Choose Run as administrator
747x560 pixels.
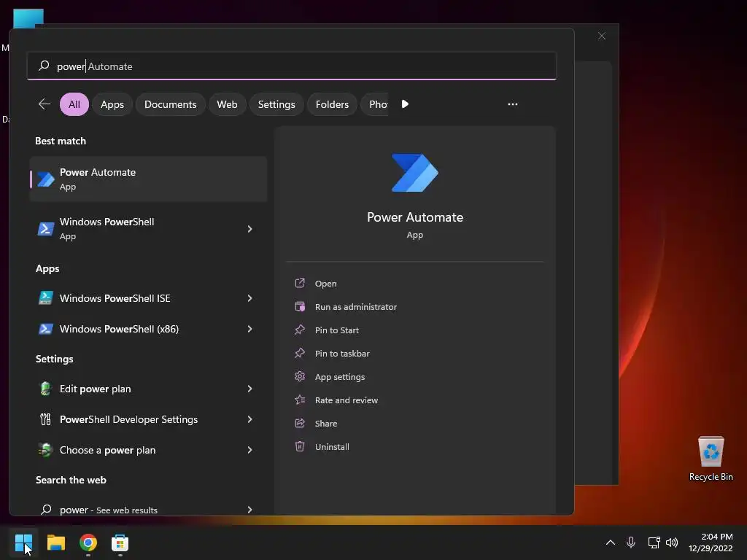click(355, 307)
